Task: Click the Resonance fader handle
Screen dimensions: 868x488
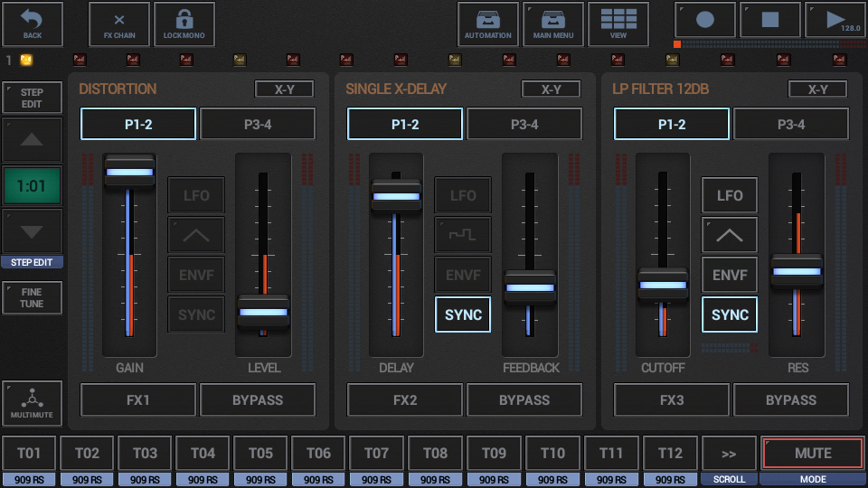Action: [797, 272]
